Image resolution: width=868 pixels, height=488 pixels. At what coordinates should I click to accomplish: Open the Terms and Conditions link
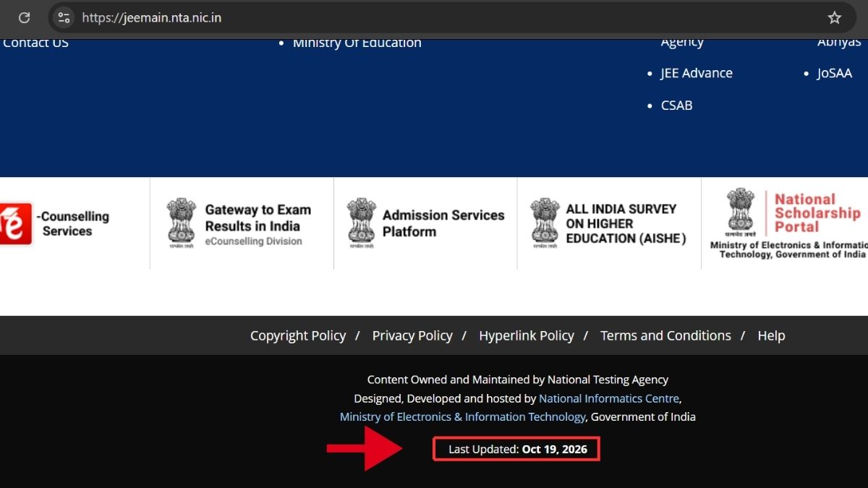[x=665, y=335]
